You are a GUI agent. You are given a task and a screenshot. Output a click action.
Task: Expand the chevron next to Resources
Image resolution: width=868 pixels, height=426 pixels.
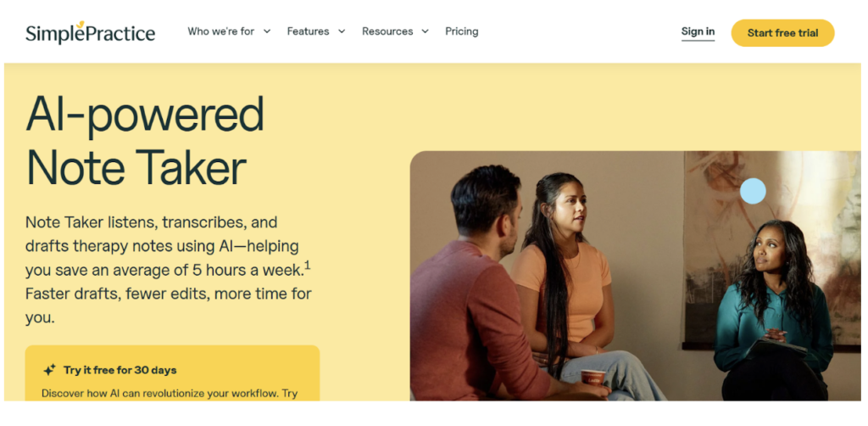tap(426, 31)
